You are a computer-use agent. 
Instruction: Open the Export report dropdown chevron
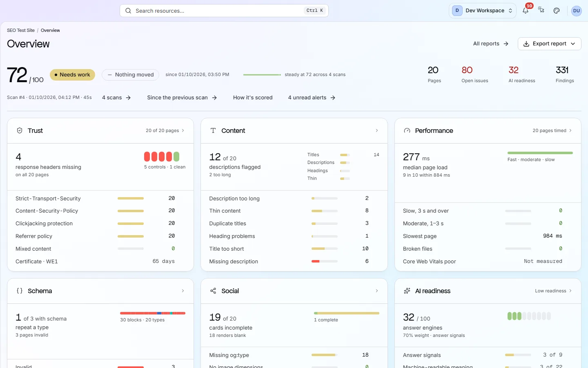click(573, 44)
